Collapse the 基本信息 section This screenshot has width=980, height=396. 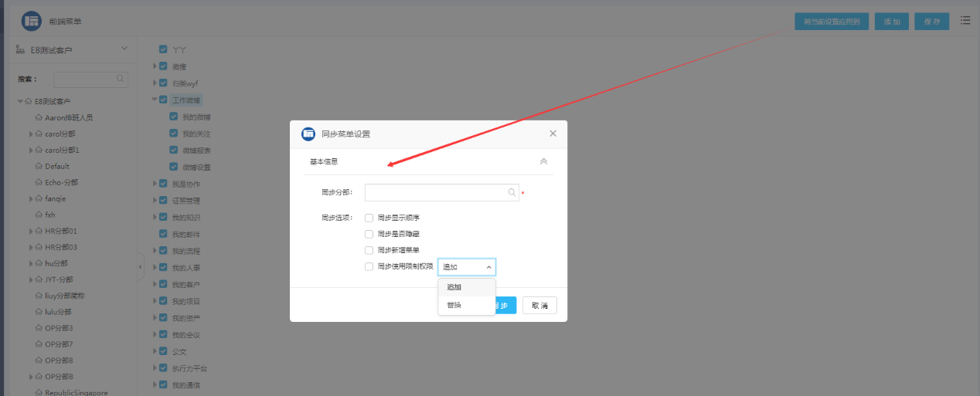[x=543, y=161]
